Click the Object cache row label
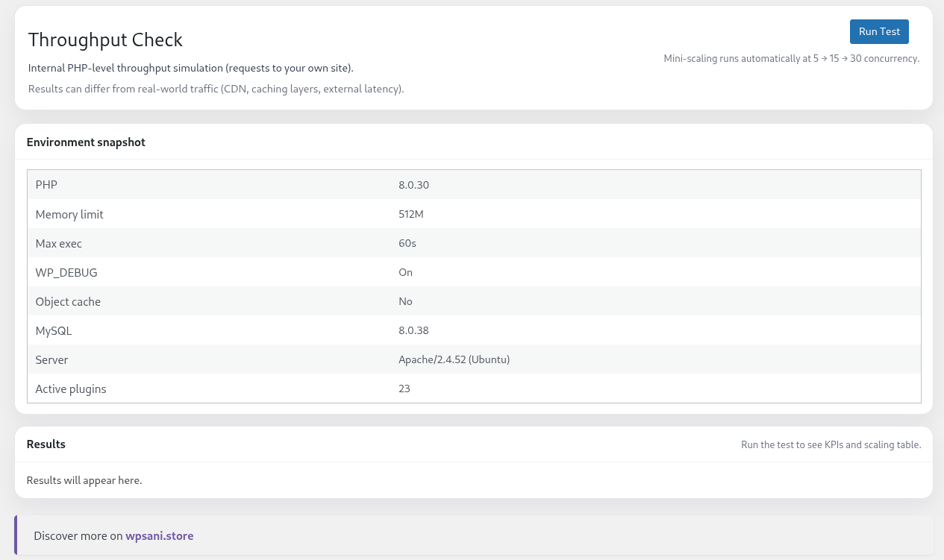Screen dimensions: 944x560 pos(68,301)
